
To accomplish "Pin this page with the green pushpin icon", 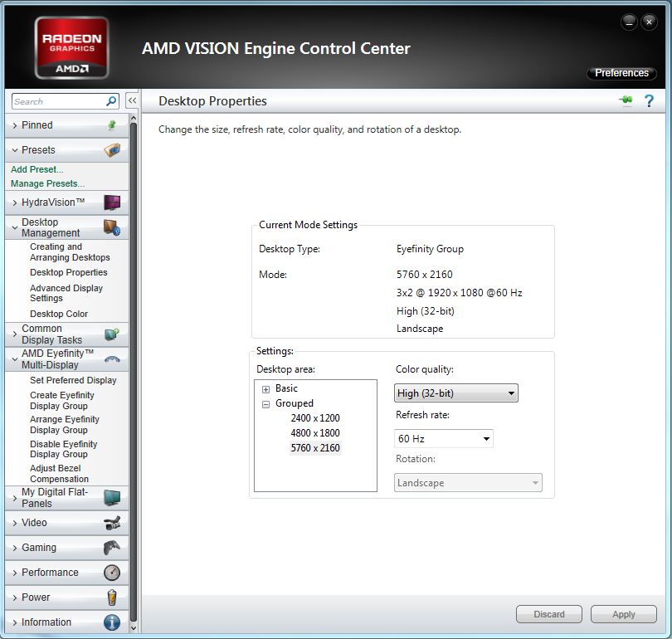I will tap(626, 100).
